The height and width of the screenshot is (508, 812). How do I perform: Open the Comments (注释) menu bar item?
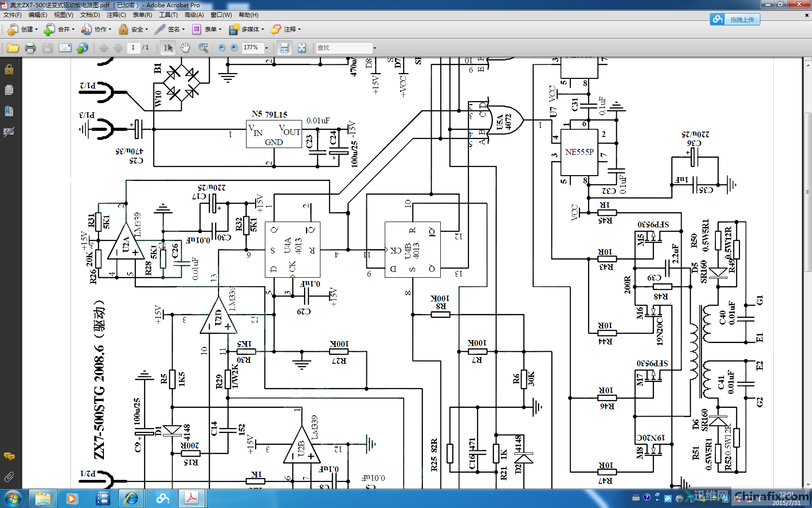click(x=116, y=15)
